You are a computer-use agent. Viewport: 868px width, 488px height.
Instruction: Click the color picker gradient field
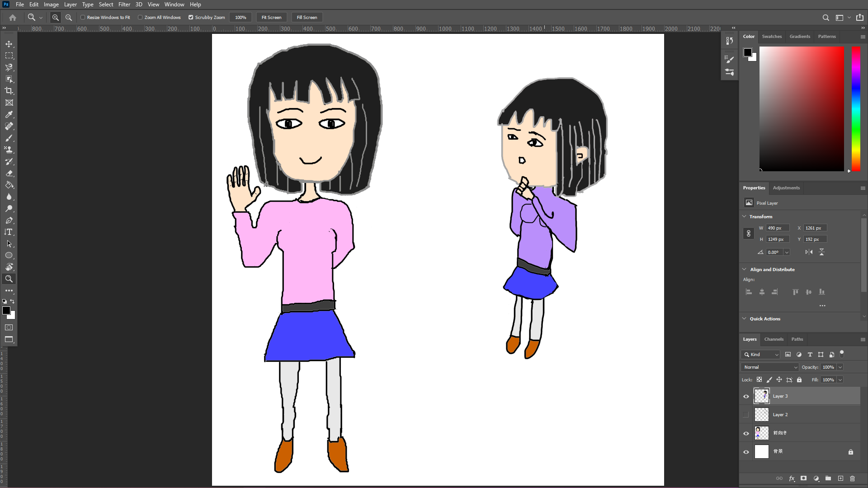point(802,108)
